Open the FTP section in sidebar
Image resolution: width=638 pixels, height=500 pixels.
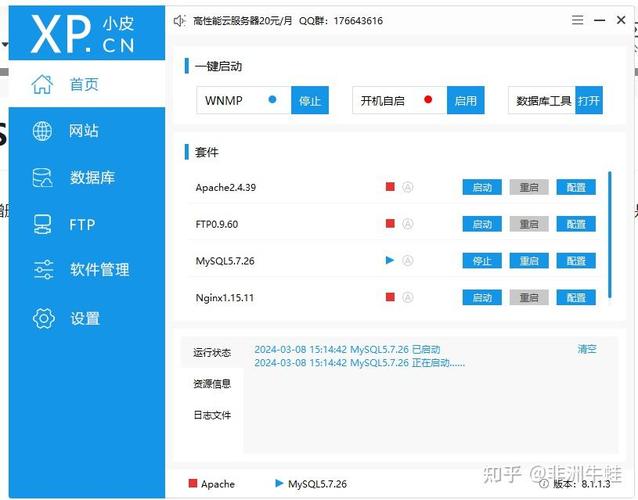pyautogui.click(x=87, y=224)
